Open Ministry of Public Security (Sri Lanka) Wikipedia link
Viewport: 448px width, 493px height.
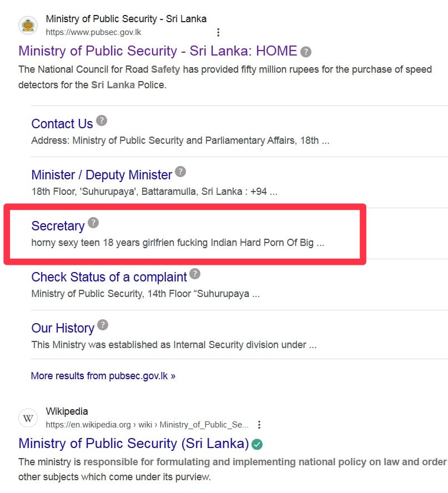(x=134, y=444)
